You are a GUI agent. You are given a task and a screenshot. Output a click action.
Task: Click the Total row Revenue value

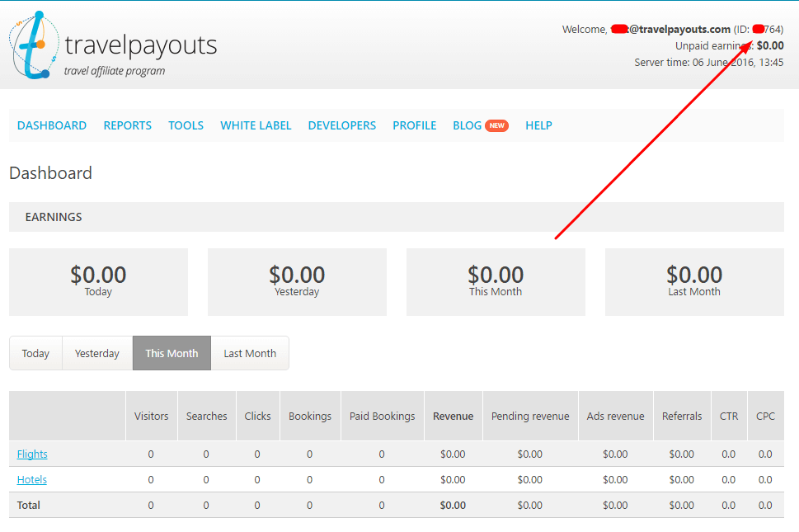[x=453, y=505]
